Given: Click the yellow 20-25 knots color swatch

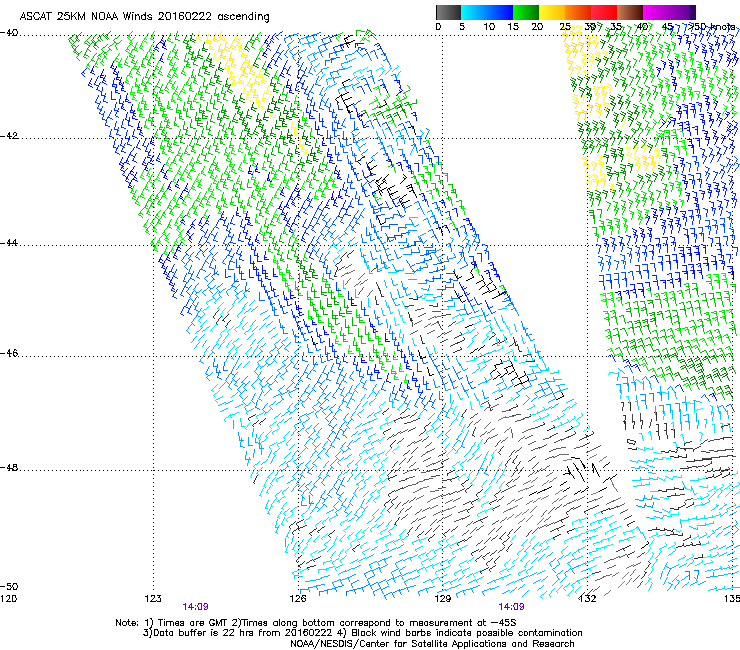Looking at the screenshot, I should pos(552,12).
